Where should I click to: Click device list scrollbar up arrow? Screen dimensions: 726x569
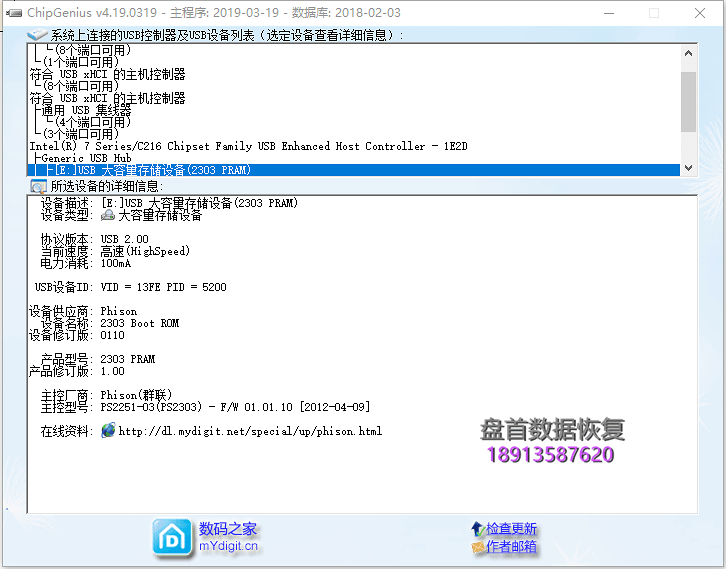click(x=688, y=53)
